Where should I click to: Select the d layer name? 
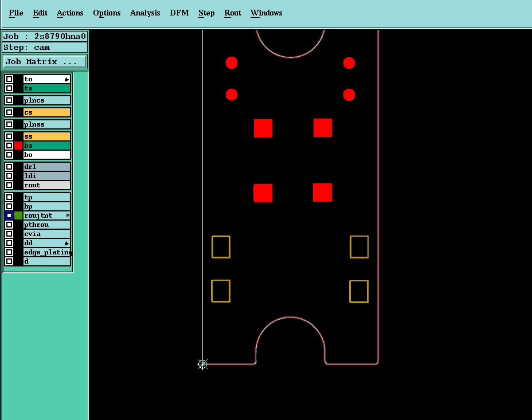46,261
